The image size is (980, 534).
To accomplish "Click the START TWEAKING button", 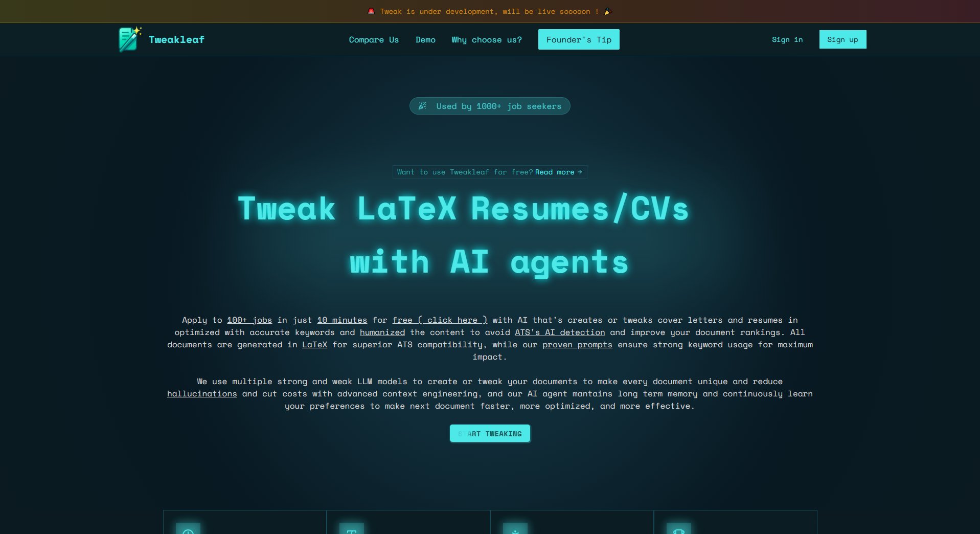I will pos(490,433).
